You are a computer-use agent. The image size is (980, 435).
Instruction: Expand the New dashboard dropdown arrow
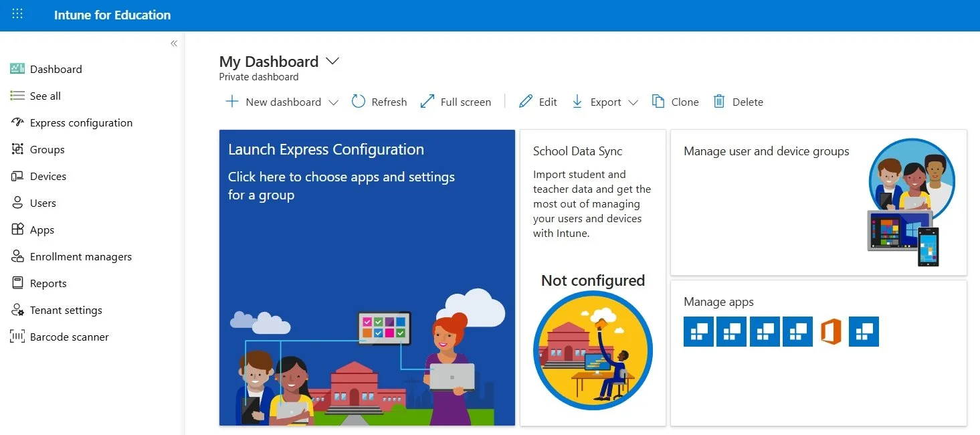tap(333, 102)
